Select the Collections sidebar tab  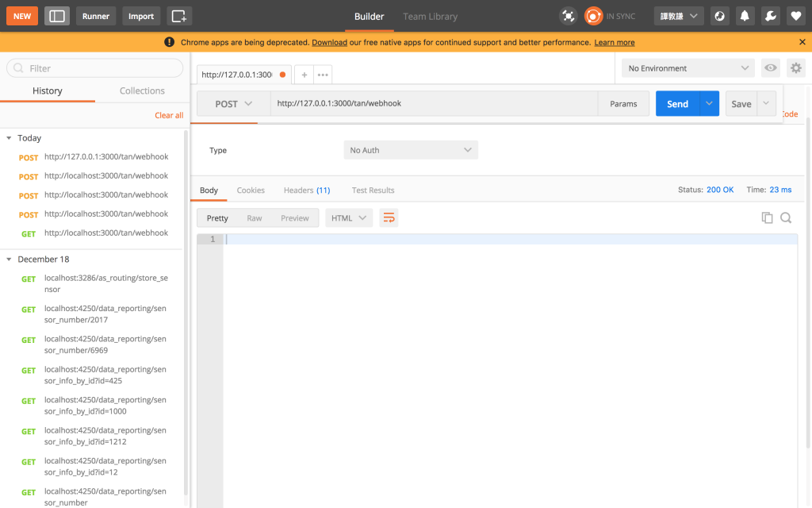click(x=142, y=90)
